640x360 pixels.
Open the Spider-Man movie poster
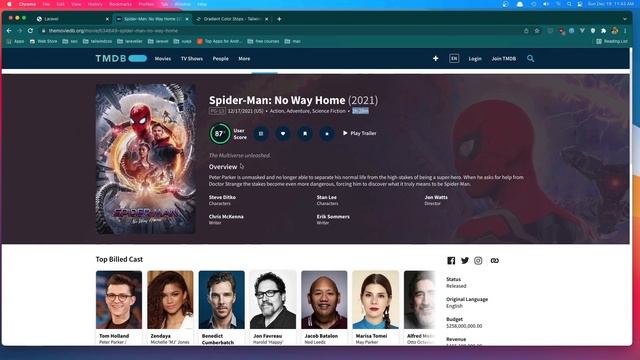point(146,159)
